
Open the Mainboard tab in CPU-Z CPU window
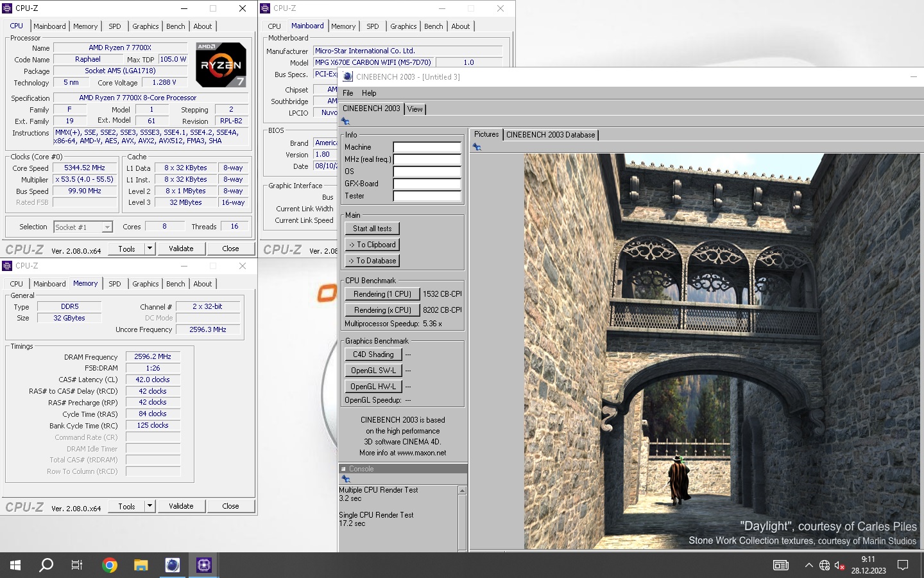(49, 26)
